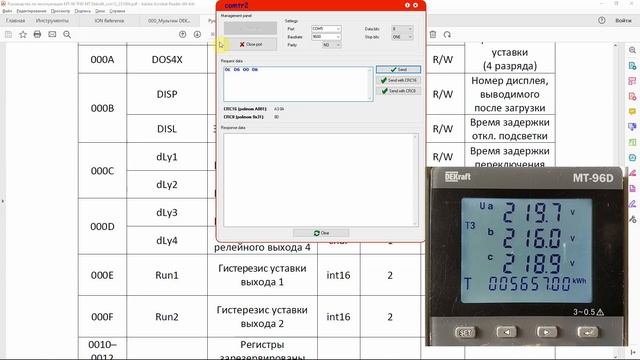Screen dimensions: 640x360
Task: Open the Acrobat help question mark icon
Action: pyautogui.click(x=602, y=20)
